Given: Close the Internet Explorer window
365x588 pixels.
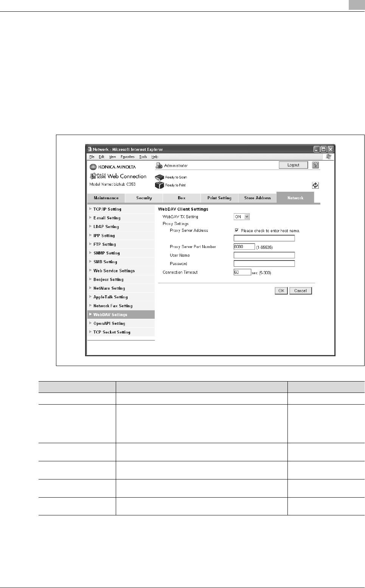Looking at the screenshot, I should [x=331, y=149].
